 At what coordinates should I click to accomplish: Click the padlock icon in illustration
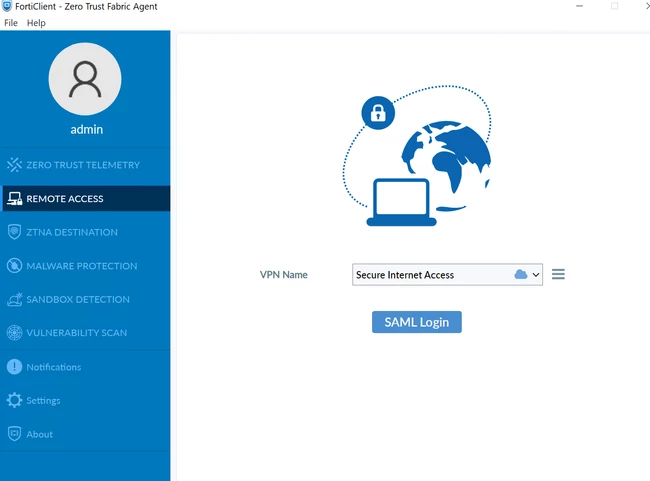(378, 113)
